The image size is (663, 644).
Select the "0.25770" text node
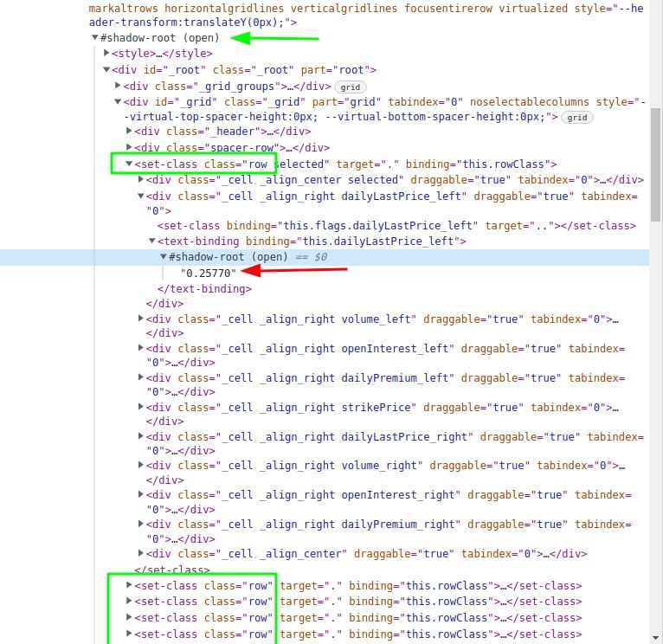coord(209,274)
